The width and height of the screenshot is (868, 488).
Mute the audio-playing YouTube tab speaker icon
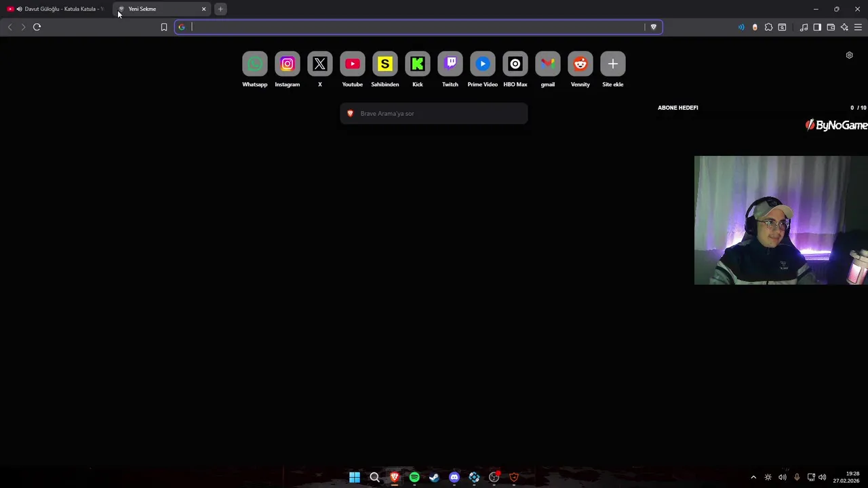(x=19, y=9)
